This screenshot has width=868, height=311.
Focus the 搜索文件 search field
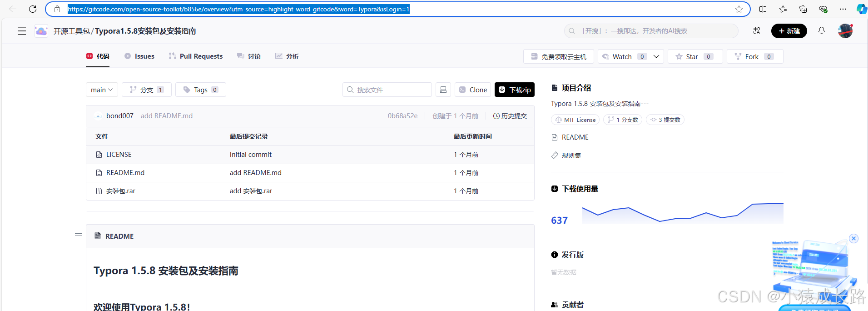387,90
